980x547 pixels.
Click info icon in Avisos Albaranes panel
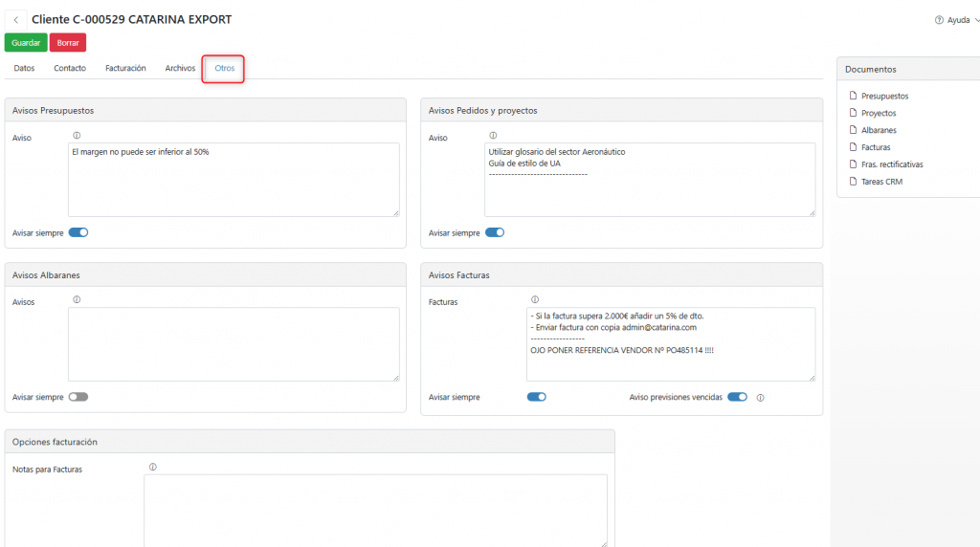(77, 299)
